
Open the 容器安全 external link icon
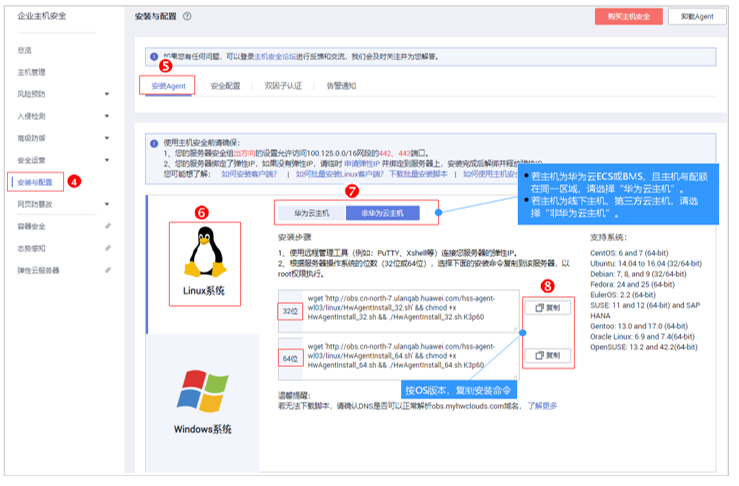point(108,226)
